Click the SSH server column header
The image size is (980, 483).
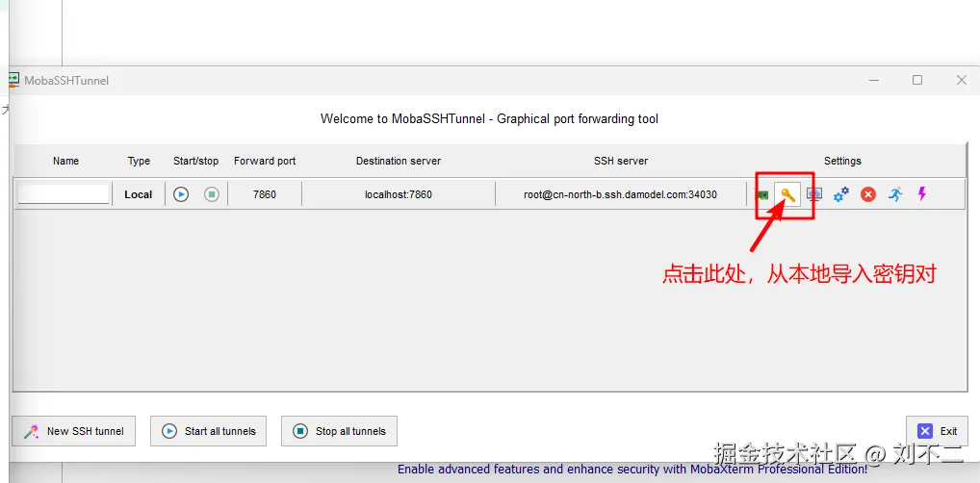pyautogui.click(x=621, y=161)
